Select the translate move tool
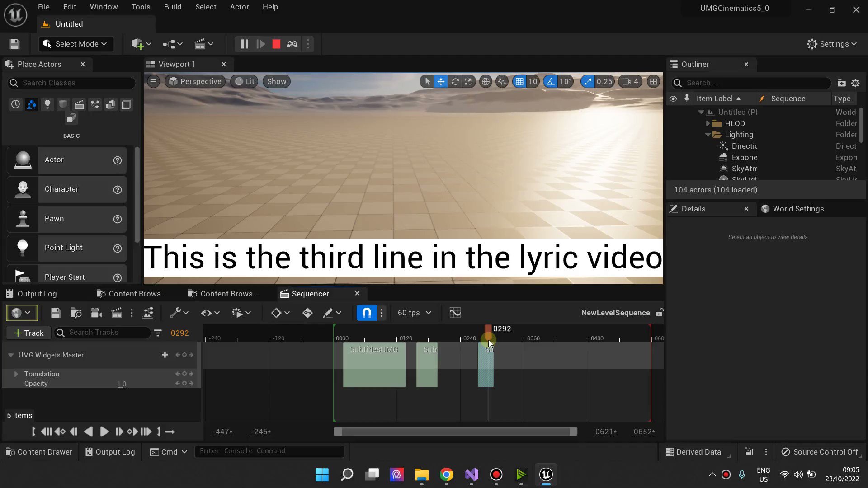Viewport: 868px width, 488px height. coord(441,82)
